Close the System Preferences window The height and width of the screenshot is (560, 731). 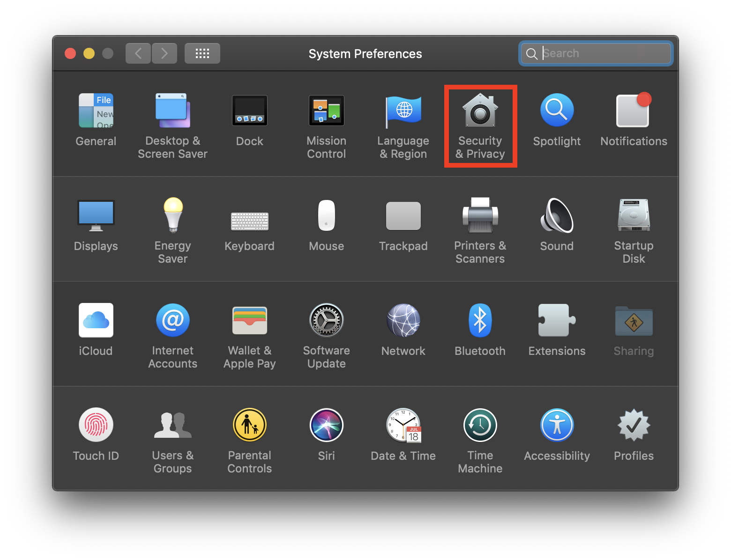(x=70, y=53)
